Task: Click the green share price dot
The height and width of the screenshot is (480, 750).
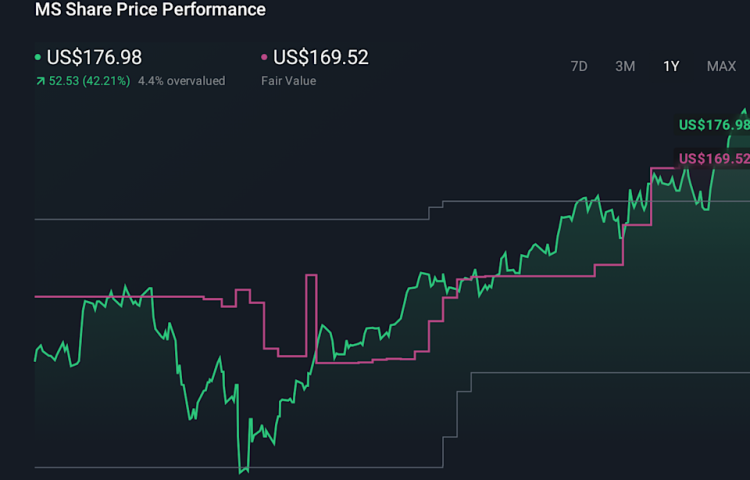Action: point(38,58)
